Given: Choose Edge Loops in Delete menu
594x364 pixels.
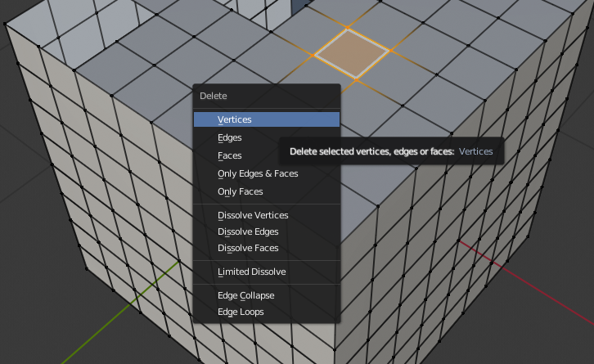Looking at the screenshot, I should pos(267,312).
